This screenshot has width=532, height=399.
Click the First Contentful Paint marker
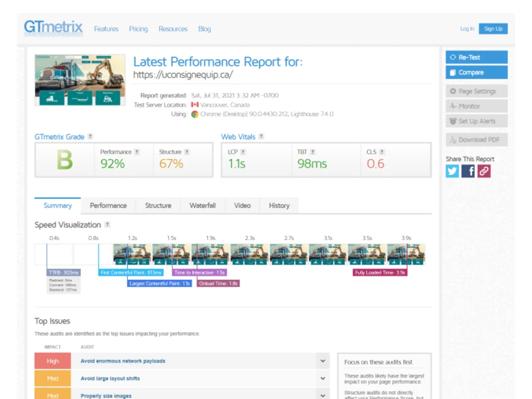point(131,272)
